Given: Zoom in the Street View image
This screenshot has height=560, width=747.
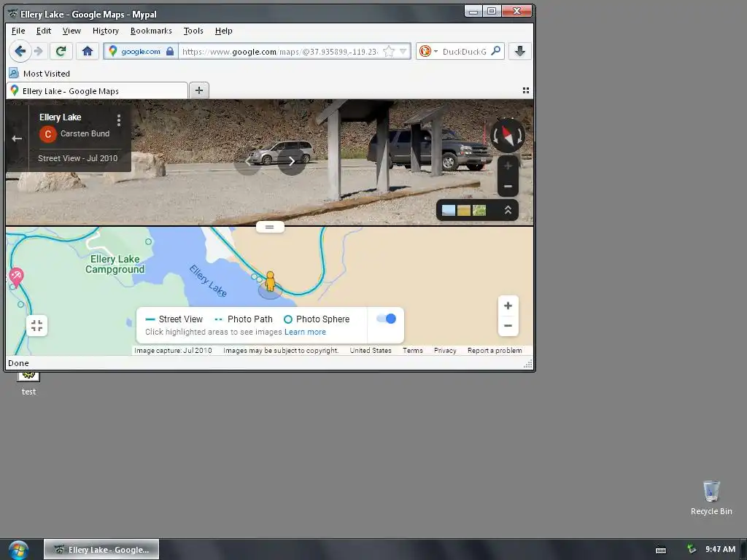Looking at the screenshot, I should click(508, 166).
